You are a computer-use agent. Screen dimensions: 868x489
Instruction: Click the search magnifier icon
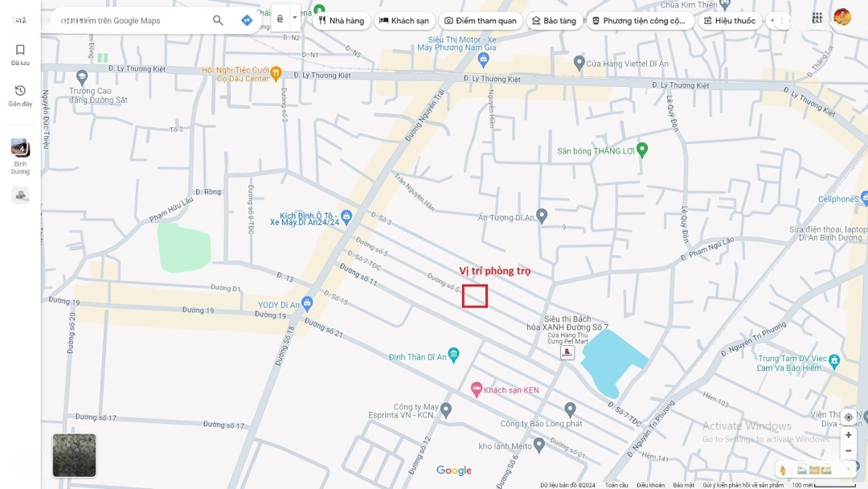point(218,20)
